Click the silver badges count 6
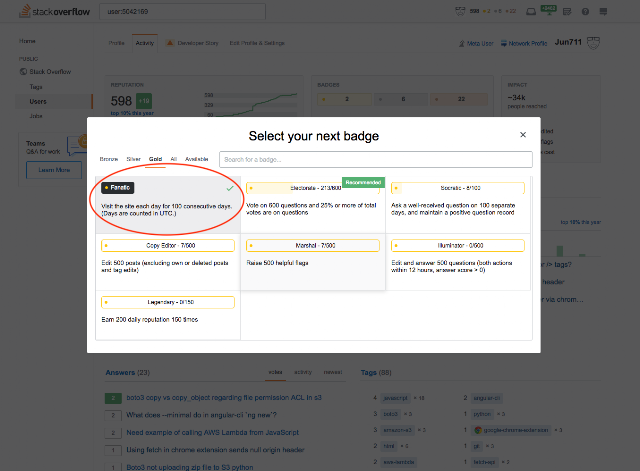The image size is (640, 471). pos(401,99)
